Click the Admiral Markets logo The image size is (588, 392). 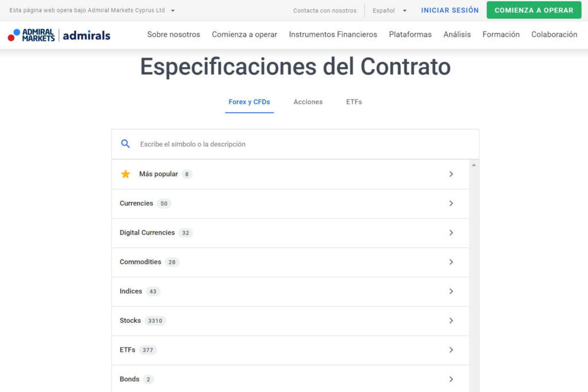tap(31, 35)
